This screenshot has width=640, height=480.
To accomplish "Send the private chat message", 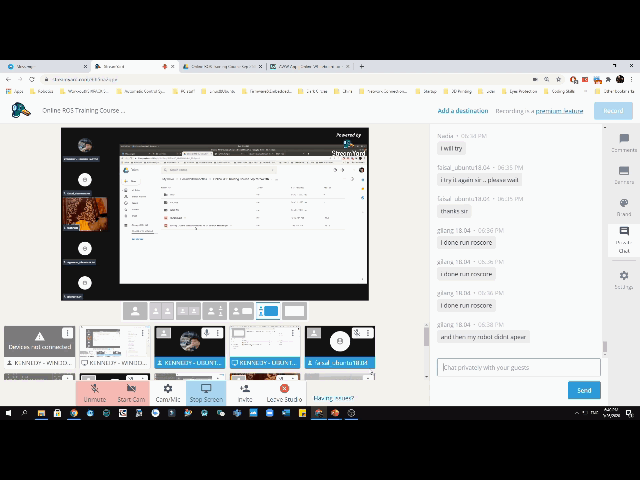I will click(x=584, y=390).
